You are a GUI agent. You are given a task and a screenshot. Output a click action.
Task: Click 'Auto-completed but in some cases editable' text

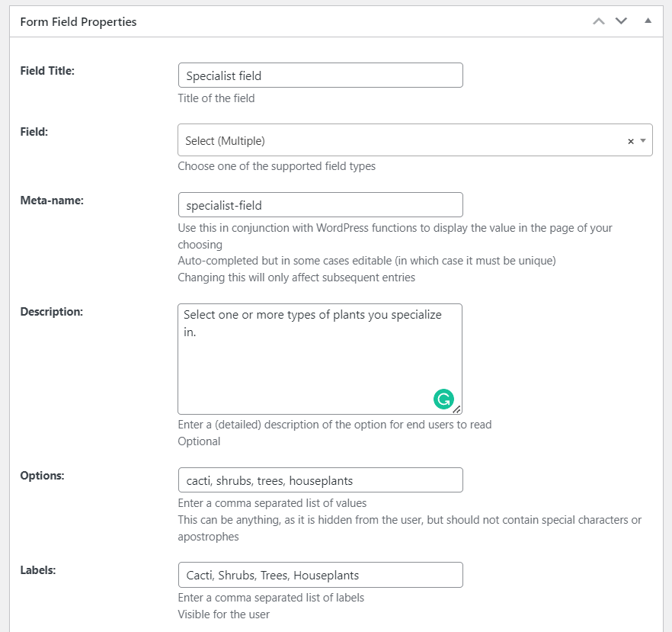coord(366,261)
